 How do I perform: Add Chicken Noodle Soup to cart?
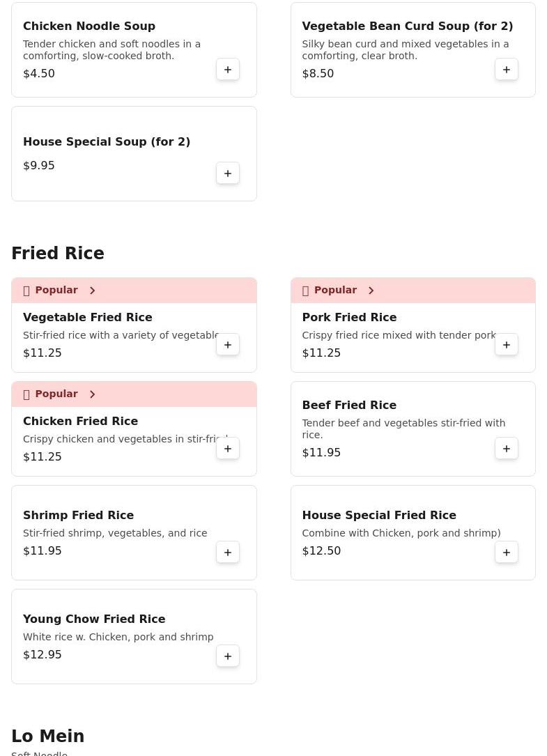228,70
